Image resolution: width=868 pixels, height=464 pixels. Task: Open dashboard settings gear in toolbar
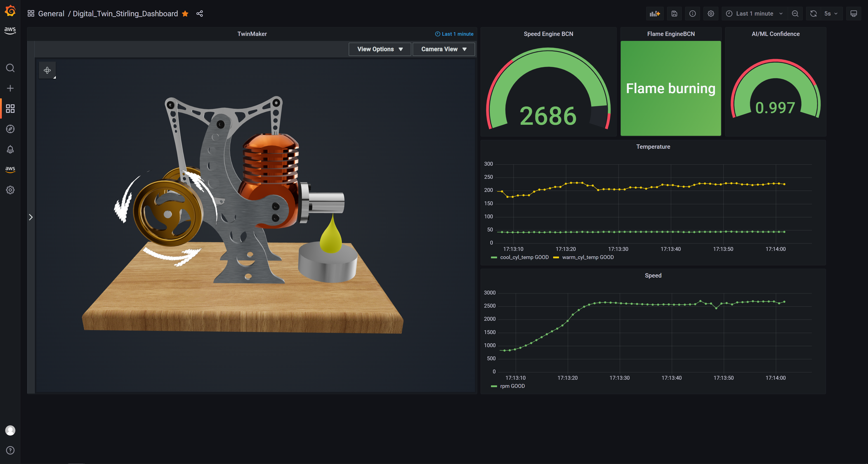711,14
